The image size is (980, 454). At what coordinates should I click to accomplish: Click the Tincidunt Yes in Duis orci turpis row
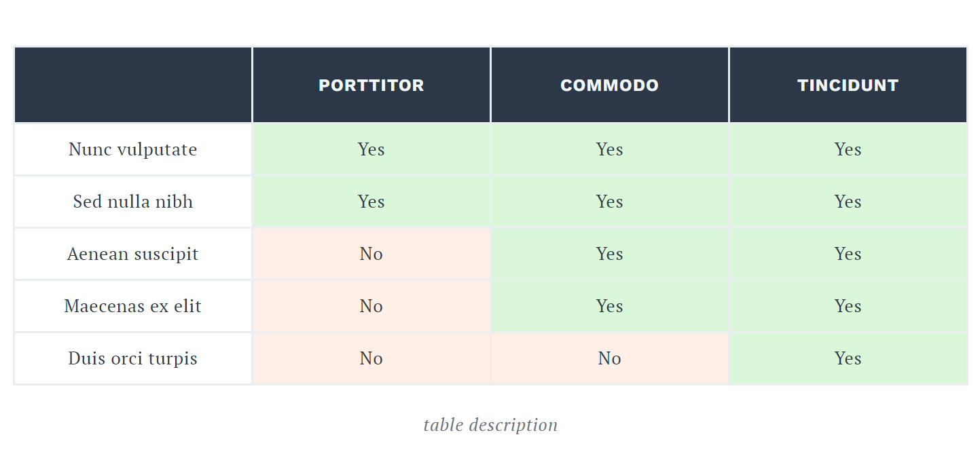848,358
